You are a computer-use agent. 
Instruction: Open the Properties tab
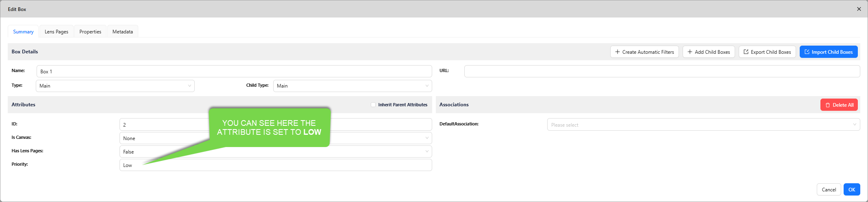[90, 32]
